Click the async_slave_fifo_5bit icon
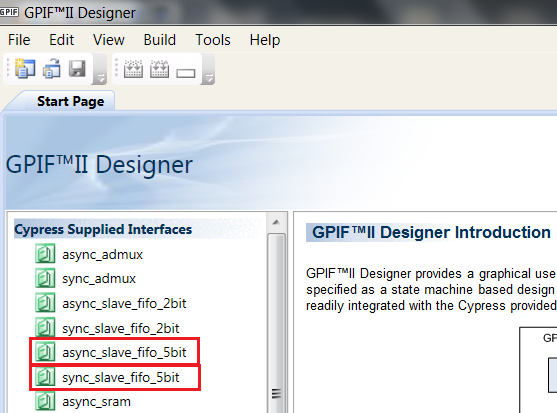 tap(45, 352)
